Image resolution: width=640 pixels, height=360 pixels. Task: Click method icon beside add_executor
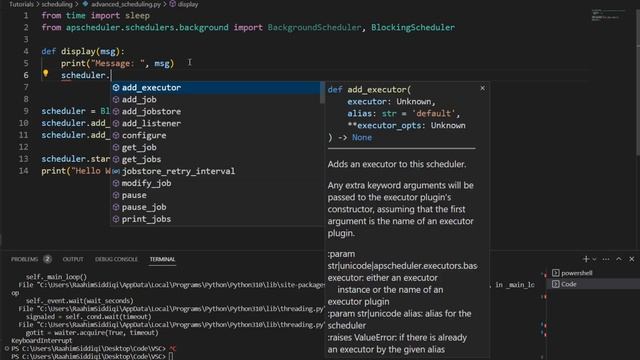116,87
